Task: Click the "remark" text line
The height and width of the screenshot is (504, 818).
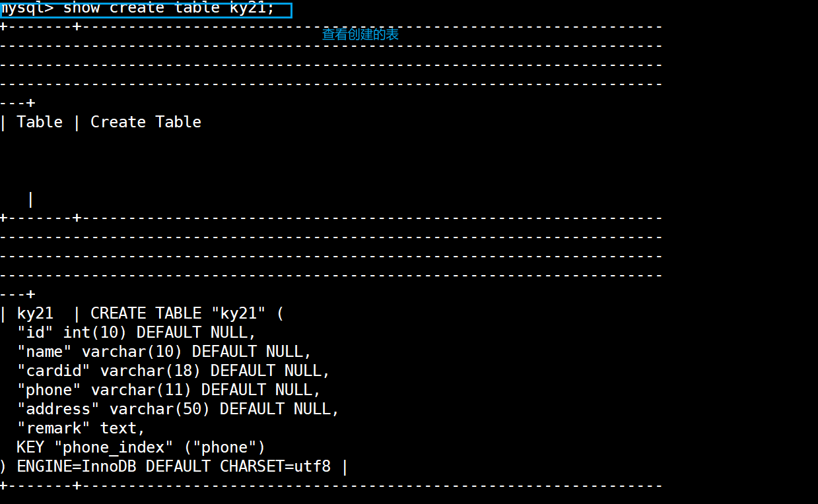Action: click(81, 428)
